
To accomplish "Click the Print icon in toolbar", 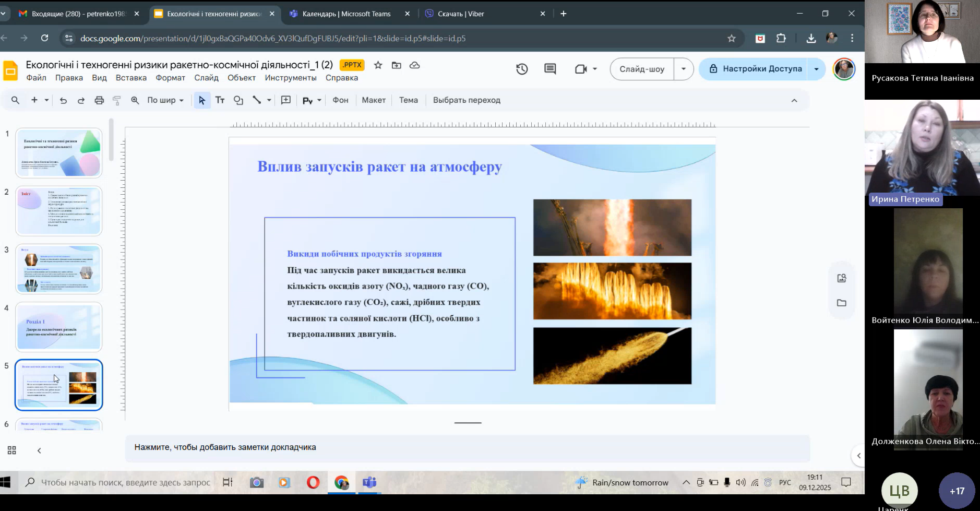I will coord(99,100).
